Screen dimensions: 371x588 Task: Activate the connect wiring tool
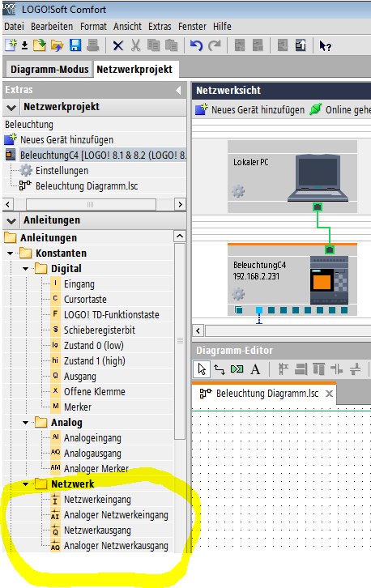pos(220,370)
